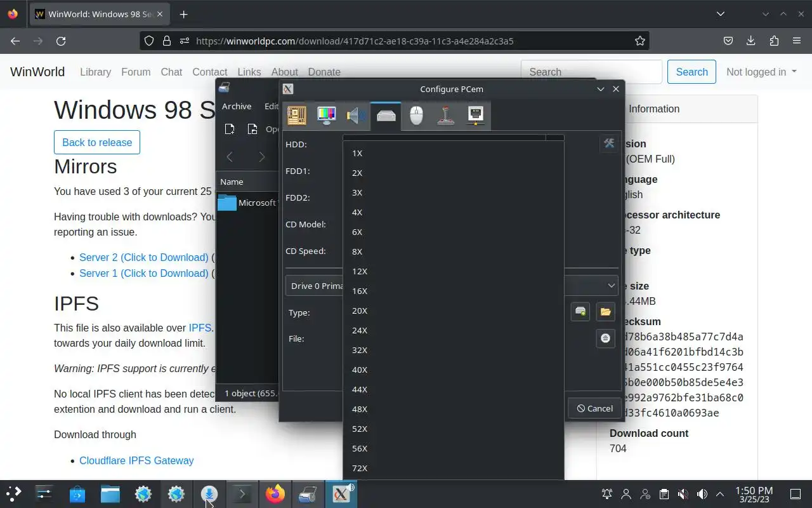Choose 40X CD speed option
The image size is (812, 508).
pos(453,370)
